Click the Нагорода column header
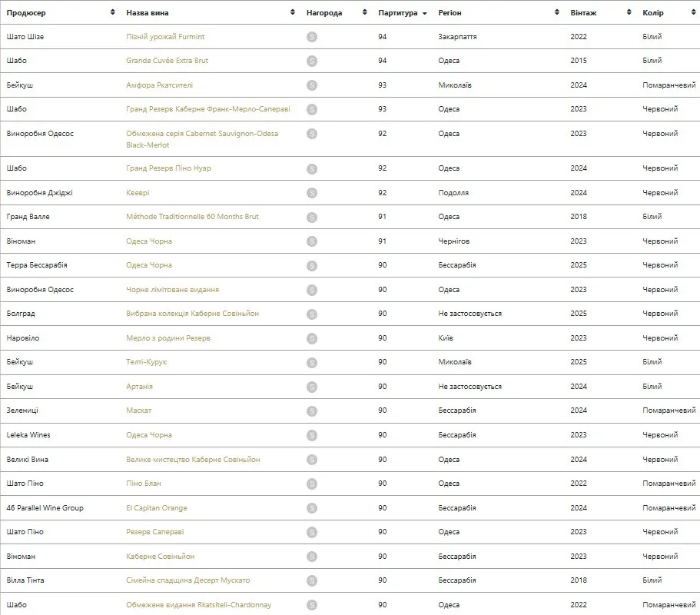This screenshot has width=700, height=615. tap(324, 13)
